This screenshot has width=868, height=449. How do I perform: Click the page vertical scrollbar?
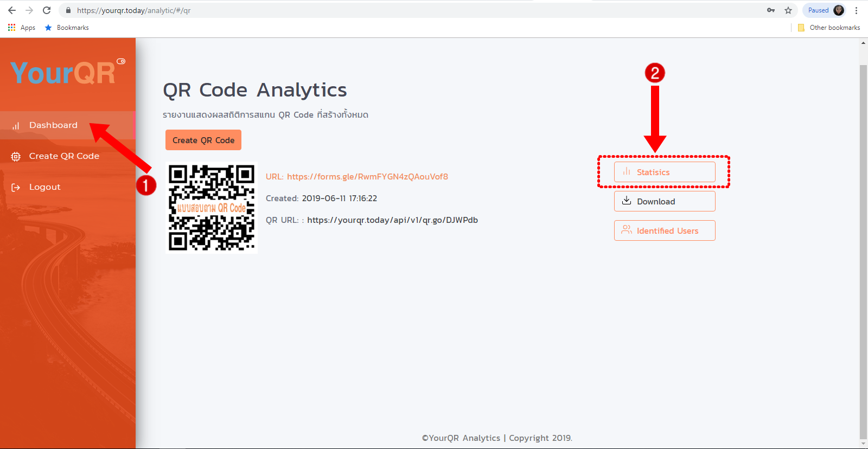864,251
